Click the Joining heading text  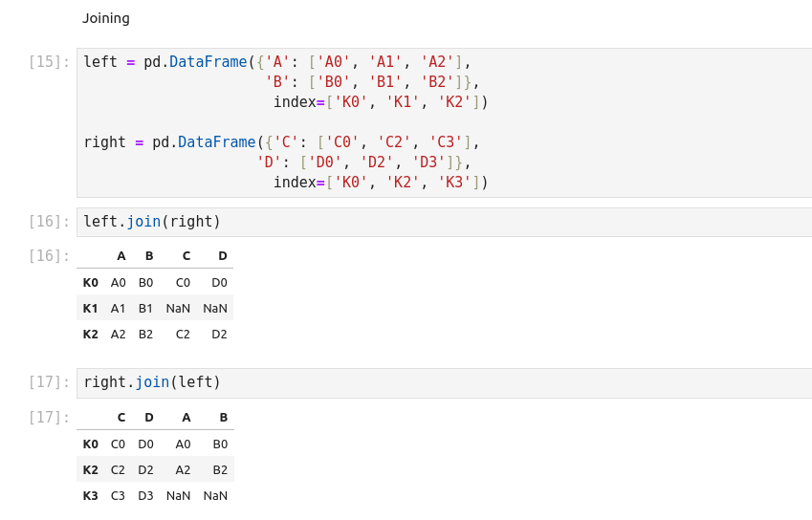106,18
